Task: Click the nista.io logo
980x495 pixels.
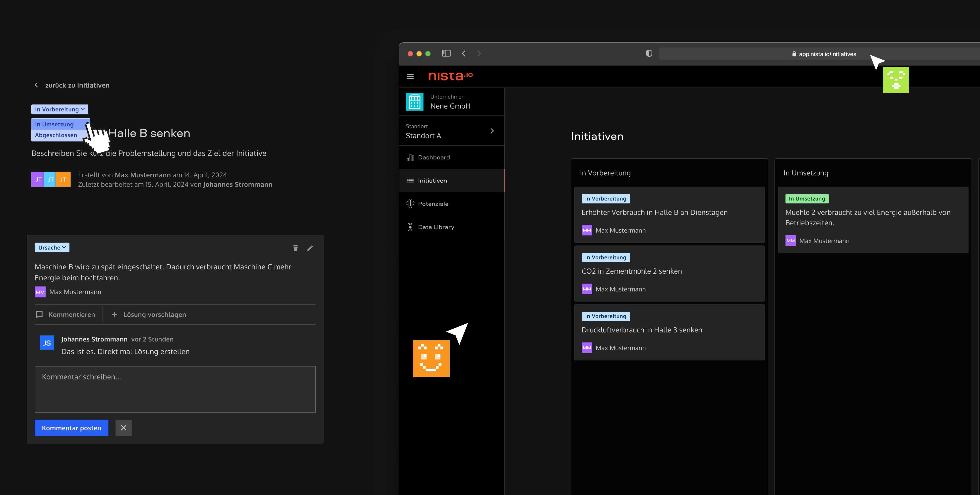Action: 450,76
